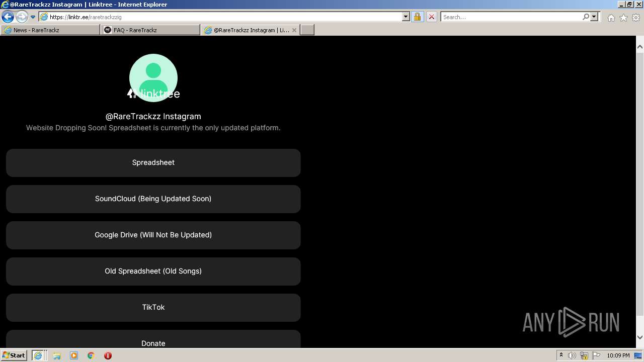
Task: Switch to the FAQ - RareTrackz tab
Action: (150, 30)
